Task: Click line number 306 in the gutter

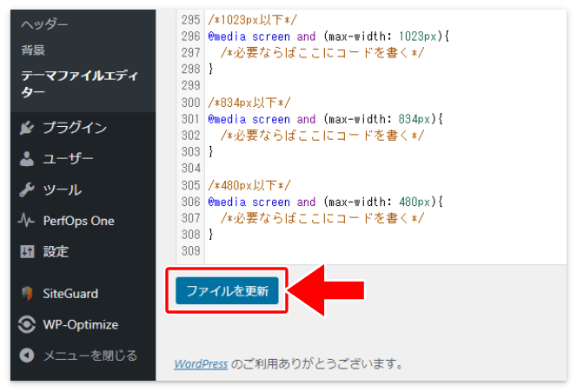Action: tap(190, 202)
